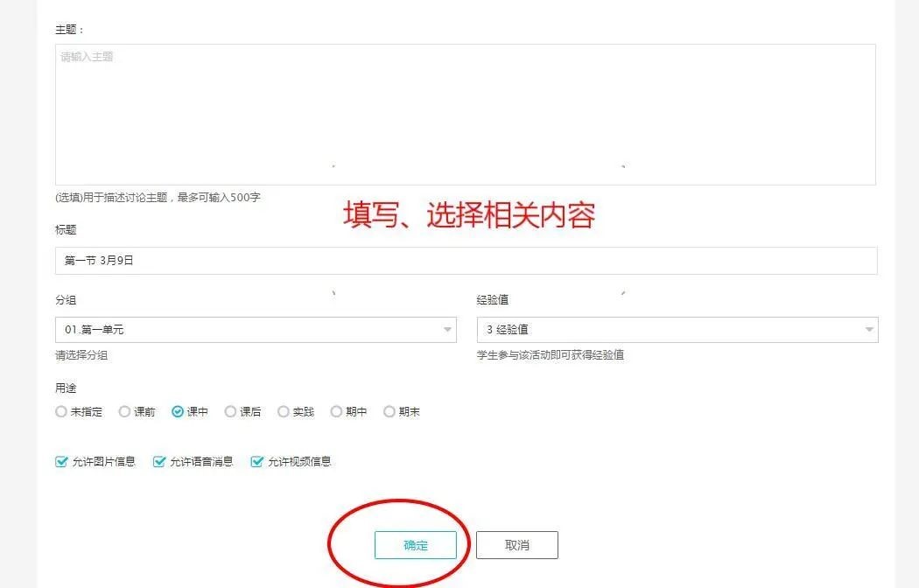Click the 分组 dropdown arrow
919x588 pixels.
pyautogui.click(x=447, y=330)
